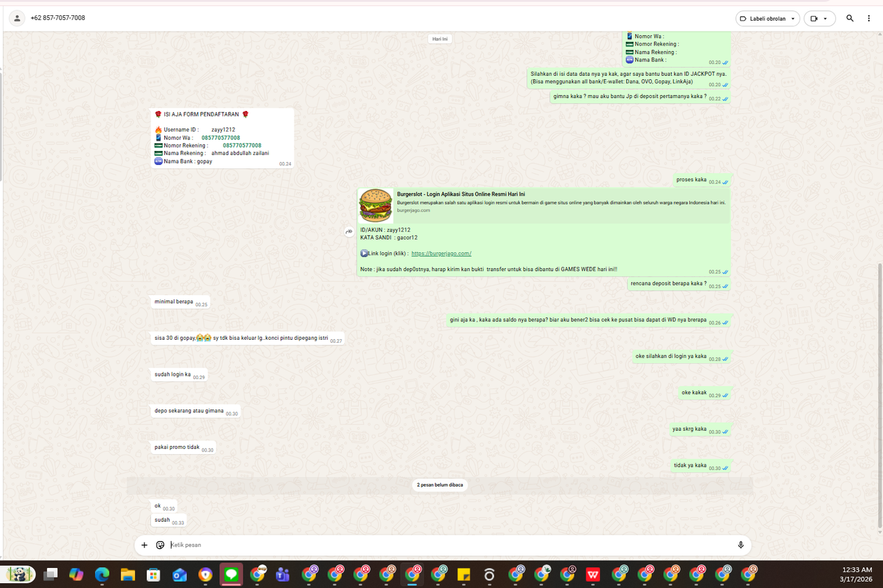Select the message 'minimal berapa'
Viewport: 883px width, 588px height.
[x=181, y=302]
